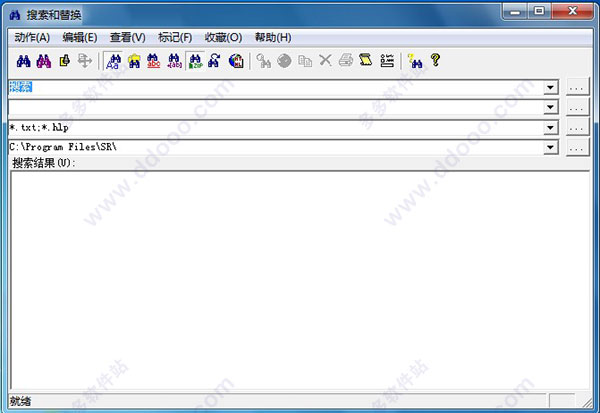This screenshot has width=600, height=413.
Task: Expand the search text dropdown arrow
Action: pos(550,88)
